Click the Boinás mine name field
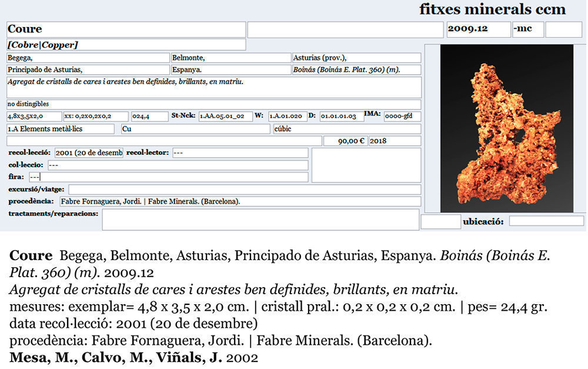 (357, 70)
